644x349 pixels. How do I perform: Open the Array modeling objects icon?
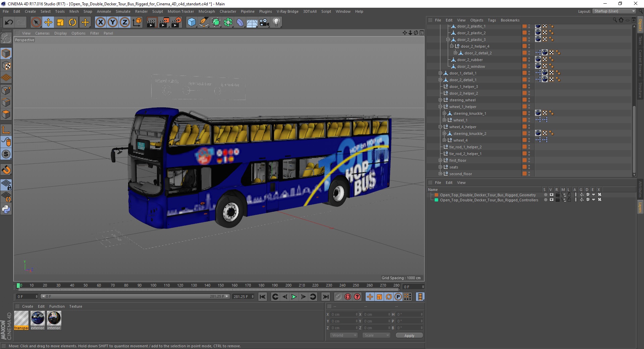228,22
